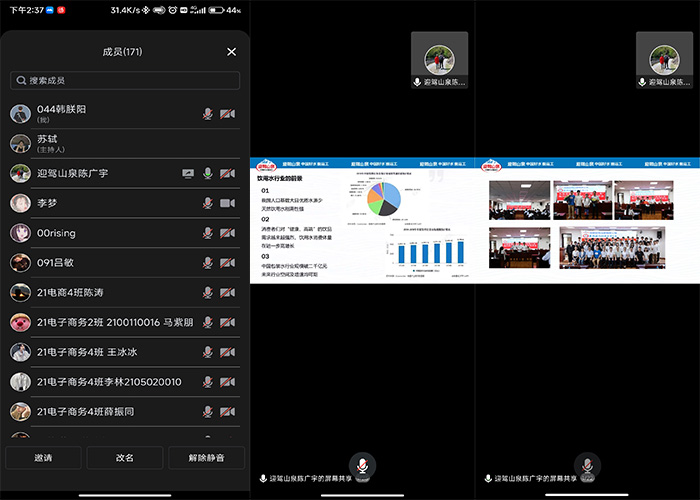
Task: Tap the 解除静音 unmute button
Action: tap(205, 457)
